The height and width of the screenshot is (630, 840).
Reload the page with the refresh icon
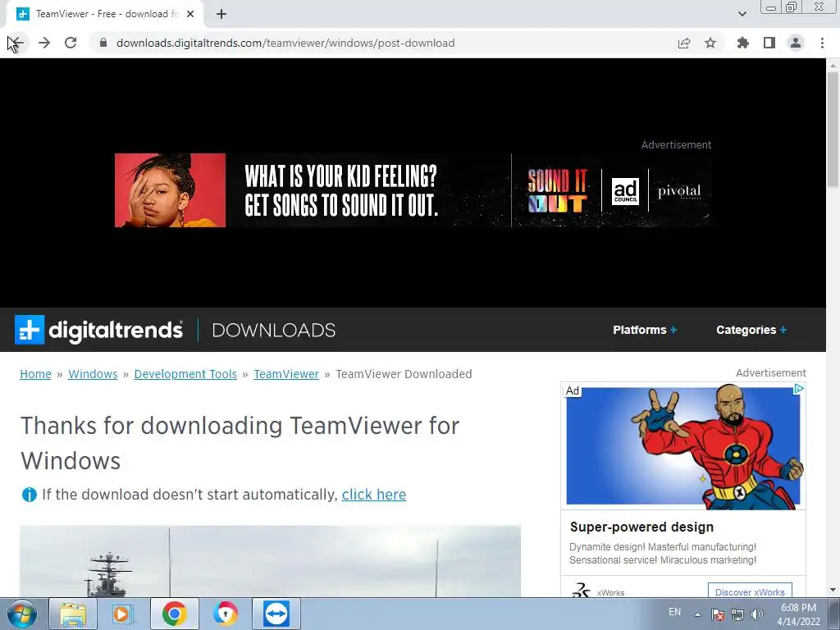click(71, 43)
